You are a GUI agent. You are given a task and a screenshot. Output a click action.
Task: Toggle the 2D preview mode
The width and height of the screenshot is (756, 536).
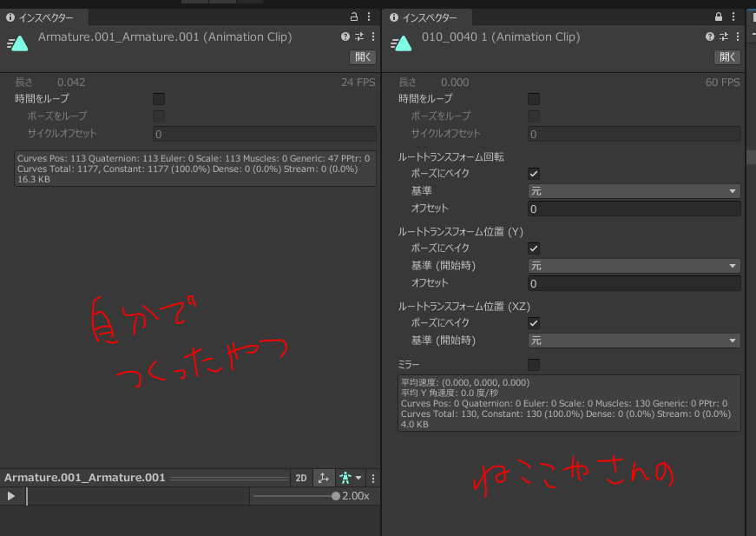[301, 478]
